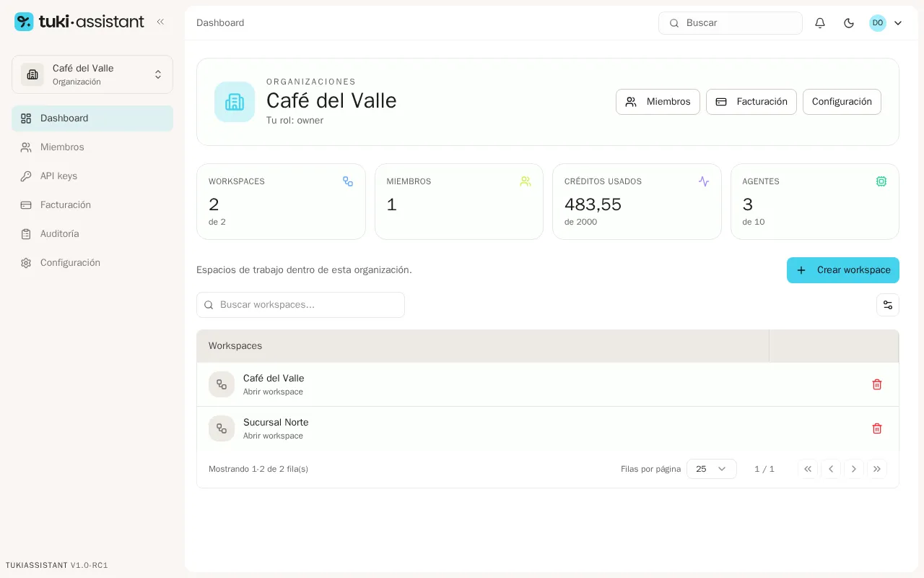
Task: Click the Miembros stat card icon
Action: point(526,181)
